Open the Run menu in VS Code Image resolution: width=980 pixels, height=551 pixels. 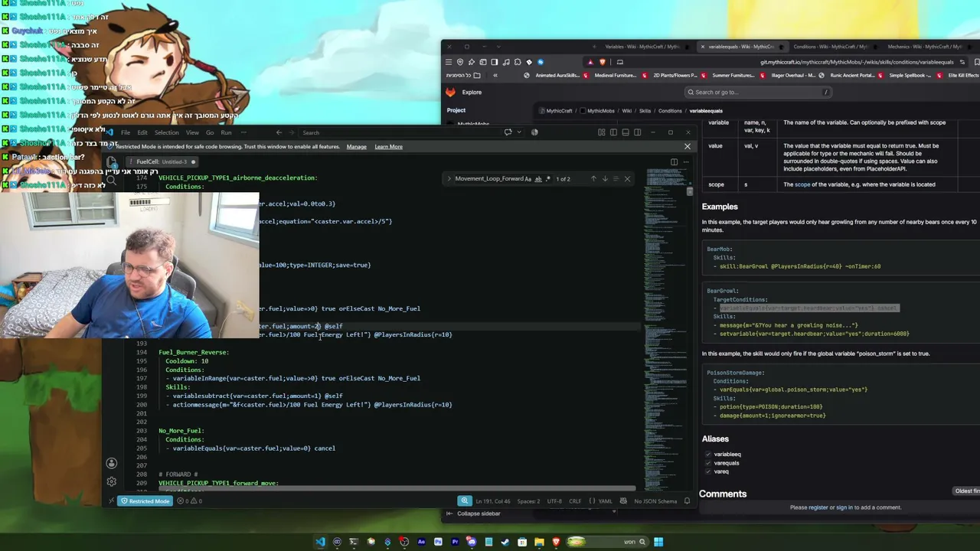pyautogui.click(x=226, y=132)
